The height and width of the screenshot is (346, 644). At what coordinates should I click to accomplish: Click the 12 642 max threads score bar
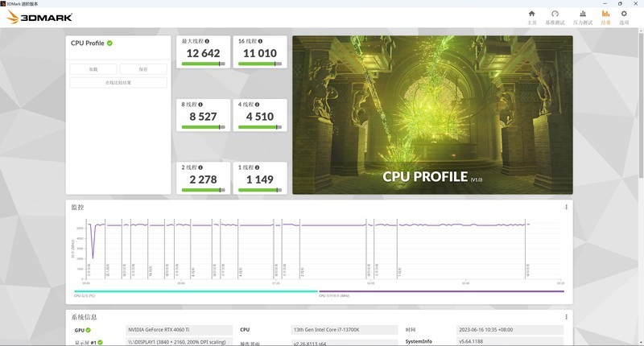(204, 64)
